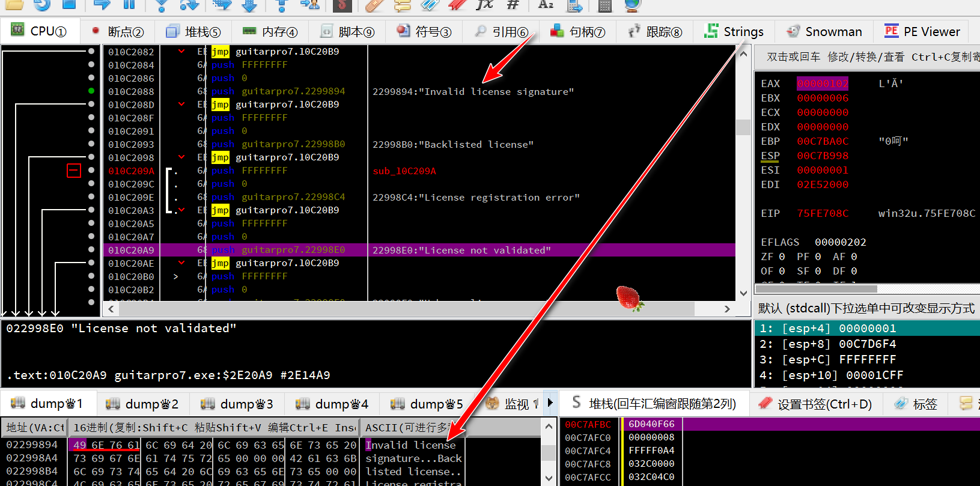
Task: Toggle breakpoint bullet at address 010C20AE
Action: pos(91,263)
